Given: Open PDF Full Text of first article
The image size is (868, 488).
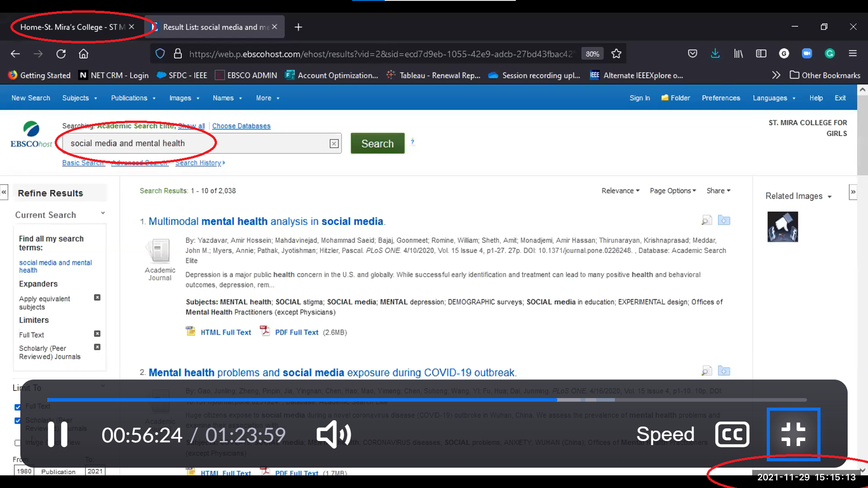Looking at the screenshot, I should coord(296,332).
